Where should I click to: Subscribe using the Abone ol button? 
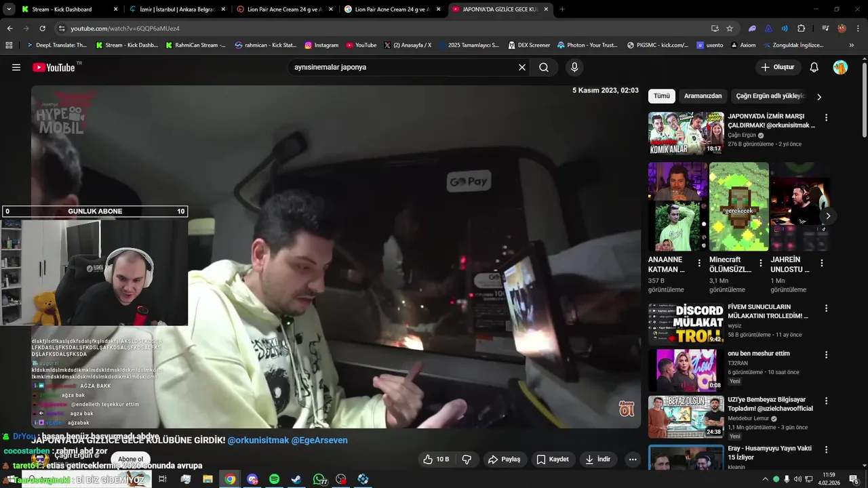pyautogui.click(x=131, y=459)
